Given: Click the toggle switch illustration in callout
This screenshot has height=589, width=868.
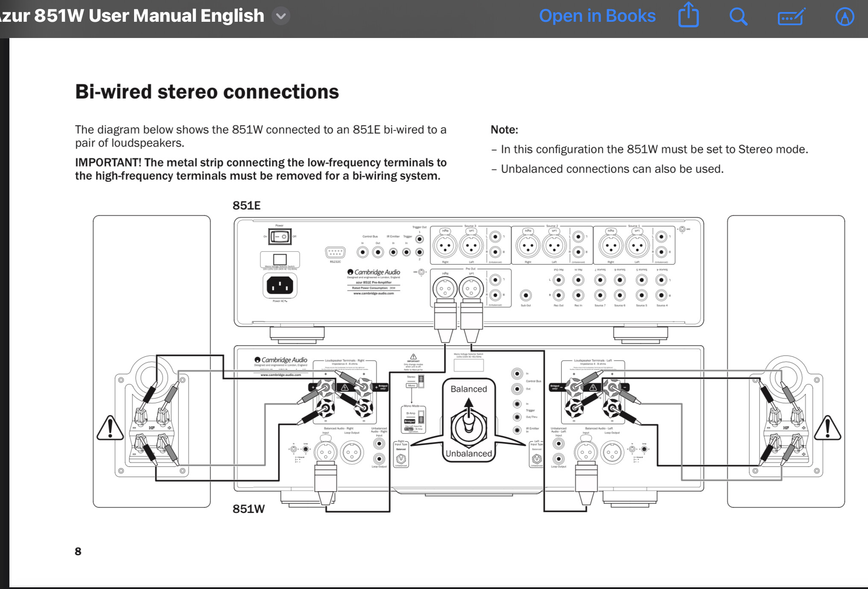Looking at the screenshot, I should pyautogui.click(x=469, y=423).
